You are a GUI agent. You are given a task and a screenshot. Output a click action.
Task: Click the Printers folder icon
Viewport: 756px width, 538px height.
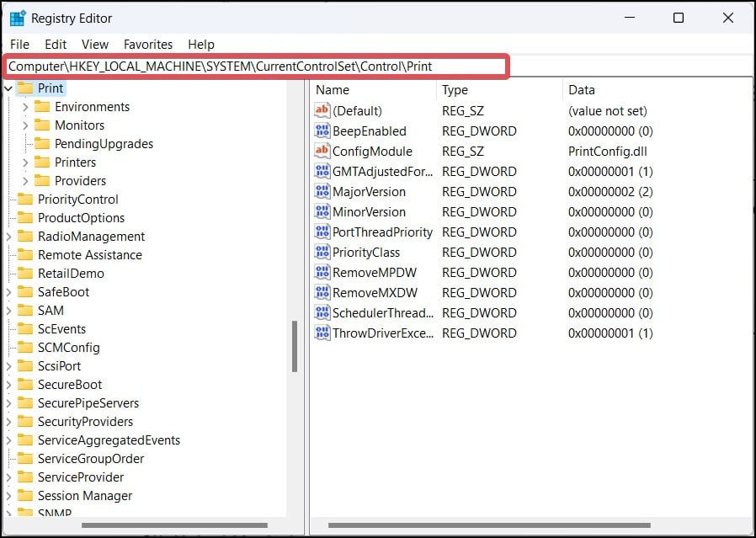pyautogui.click(x=42, y=162)
